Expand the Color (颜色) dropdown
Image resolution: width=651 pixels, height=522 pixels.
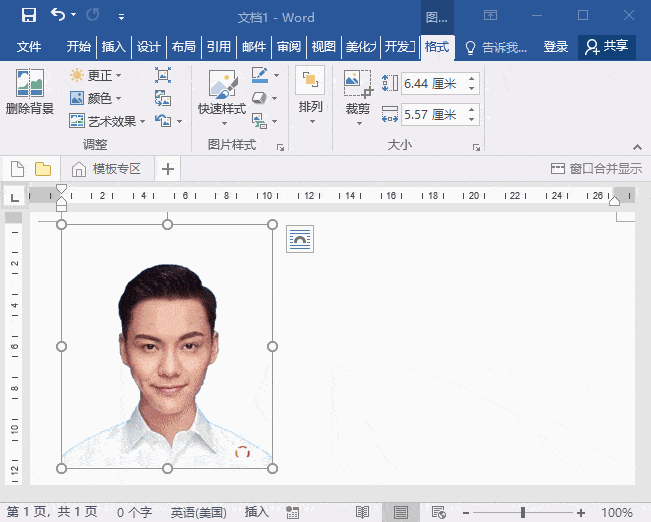[96, 98]
